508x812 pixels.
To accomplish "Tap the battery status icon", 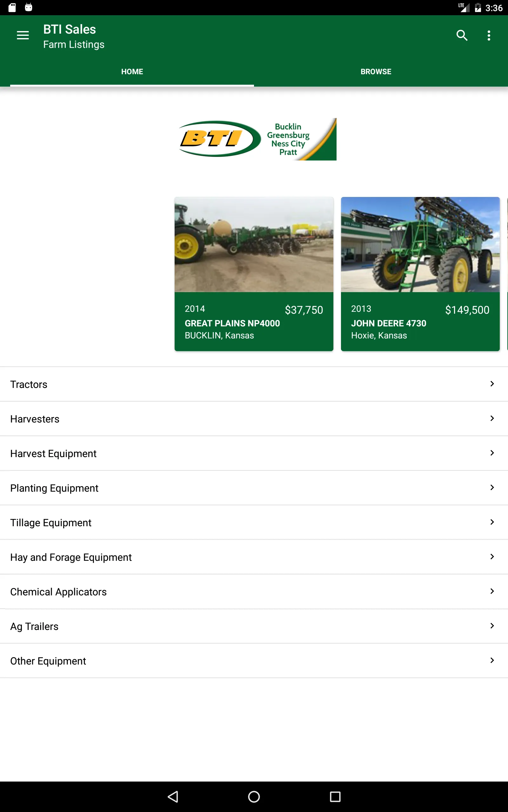I will pyautogui.click(x=478, y=7).
